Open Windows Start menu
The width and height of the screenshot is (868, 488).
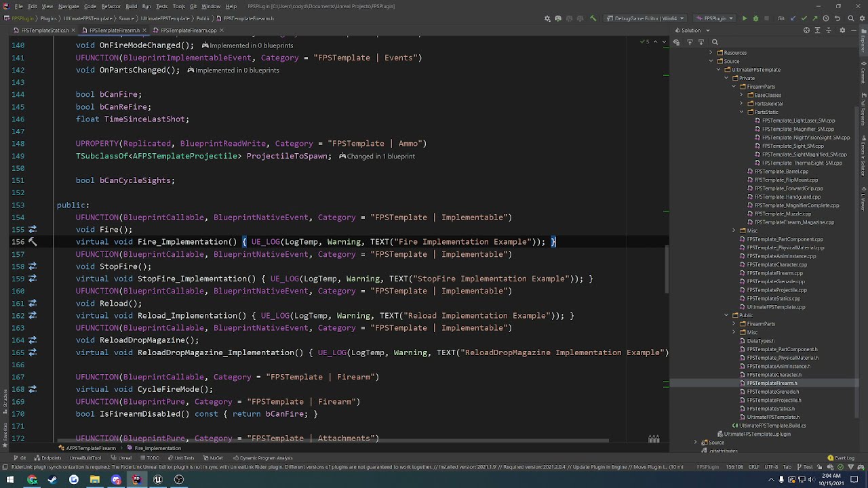pyautogui.click(x=10, y=480)
